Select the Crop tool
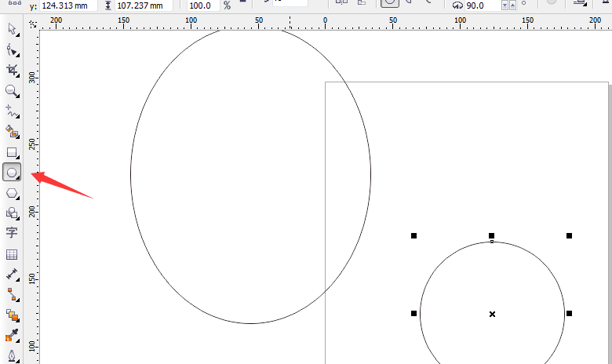The width and height of the screenshot is (612, 364). (12, 71)
